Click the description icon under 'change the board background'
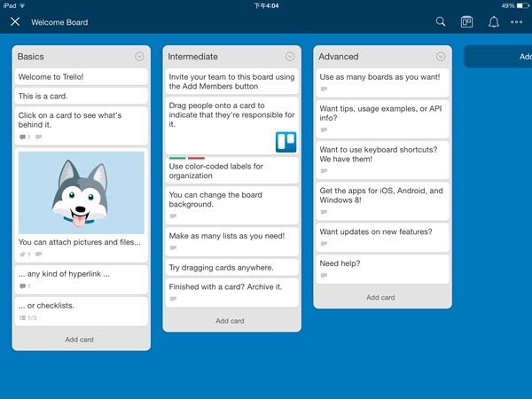This screenshot has height=399, width=532. 173,216
